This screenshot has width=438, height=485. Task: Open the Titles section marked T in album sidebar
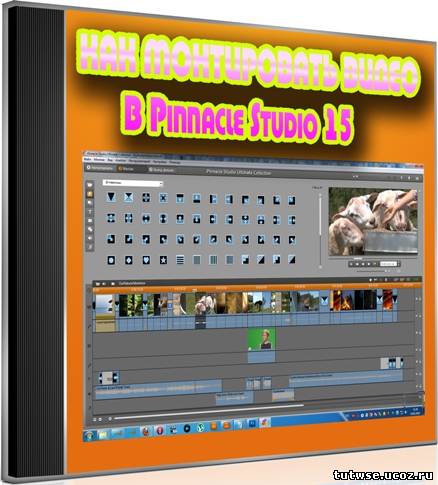(90, 211)
